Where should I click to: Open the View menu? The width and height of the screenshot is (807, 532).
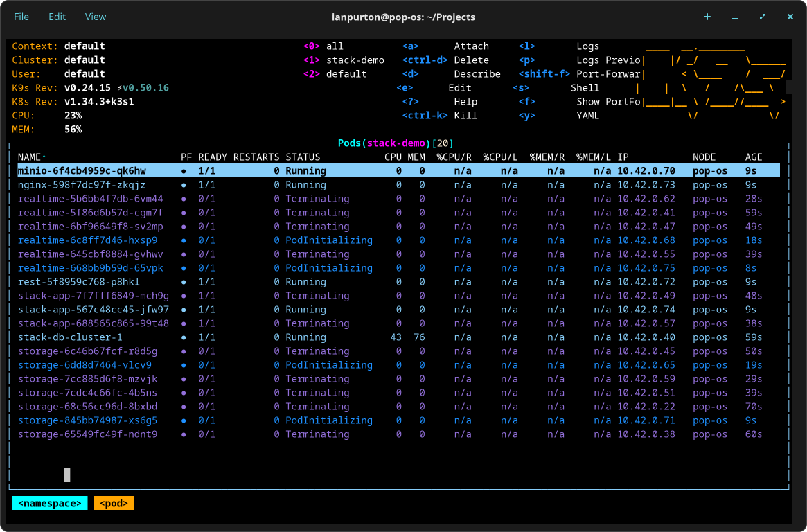point(96,17)
